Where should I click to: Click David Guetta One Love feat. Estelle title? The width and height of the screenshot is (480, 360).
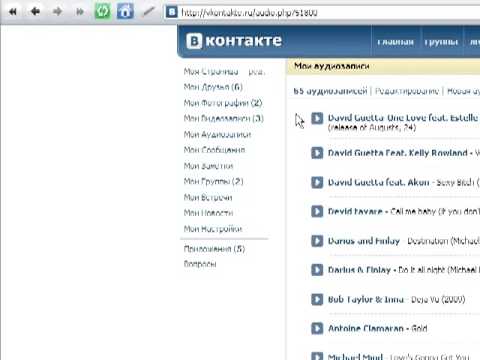pos(403,118)
